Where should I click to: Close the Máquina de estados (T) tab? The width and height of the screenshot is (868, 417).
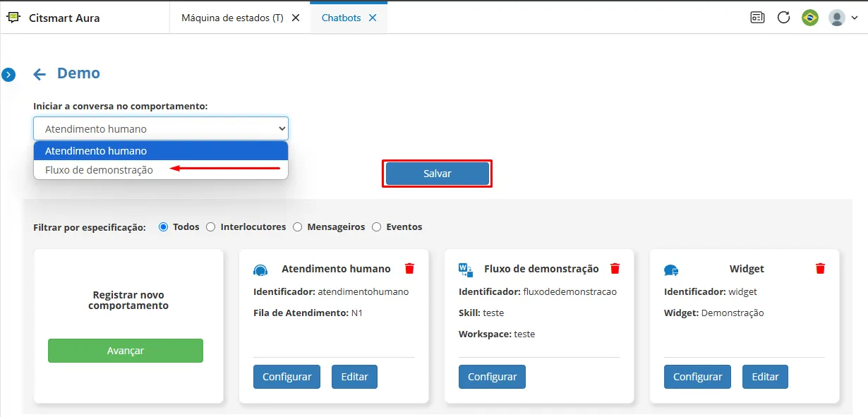click(296, 18)
